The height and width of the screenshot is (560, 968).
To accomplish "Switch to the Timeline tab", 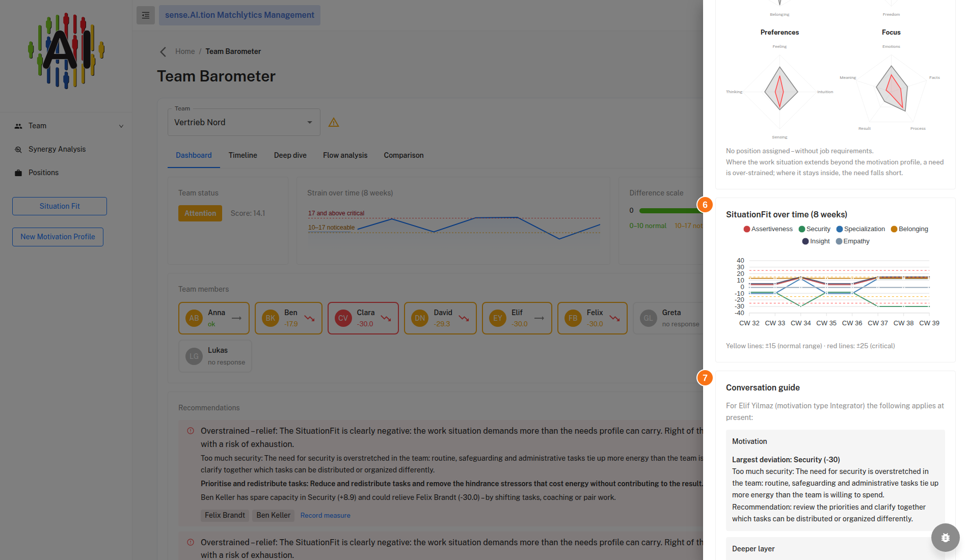I will 243,155.
